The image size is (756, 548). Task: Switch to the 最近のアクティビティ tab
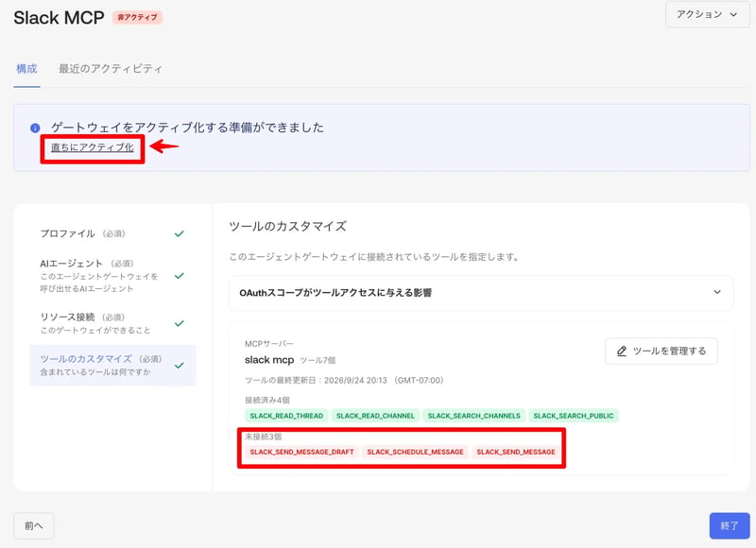[111, 69]
